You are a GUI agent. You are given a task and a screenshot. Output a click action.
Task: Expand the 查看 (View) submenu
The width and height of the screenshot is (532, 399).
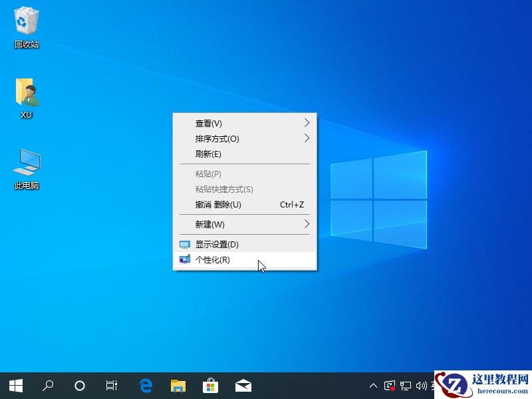(226, 123)
